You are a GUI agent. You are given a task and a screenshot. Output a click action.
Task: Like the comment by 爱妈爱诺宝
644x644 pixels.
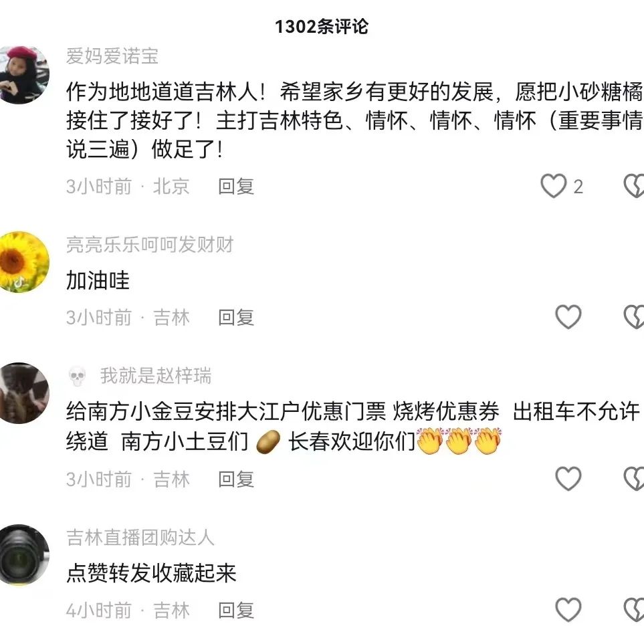click(x=553, y=186)
